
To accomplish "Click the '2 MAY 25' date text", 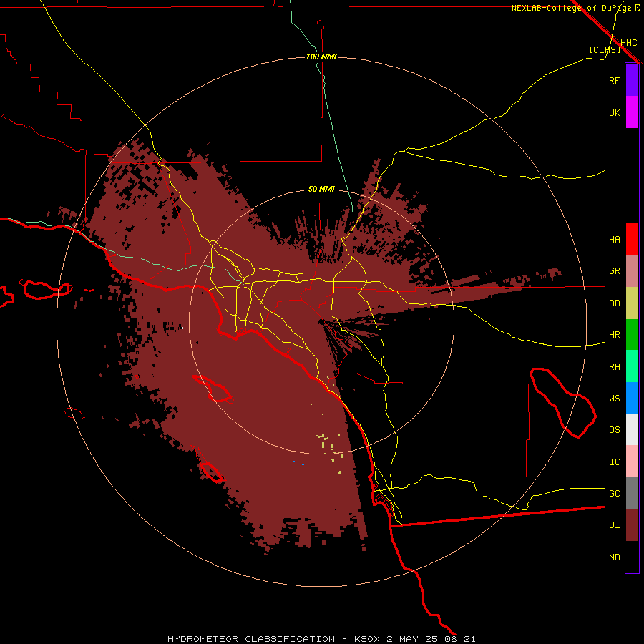I will click(x=413, y=639).
